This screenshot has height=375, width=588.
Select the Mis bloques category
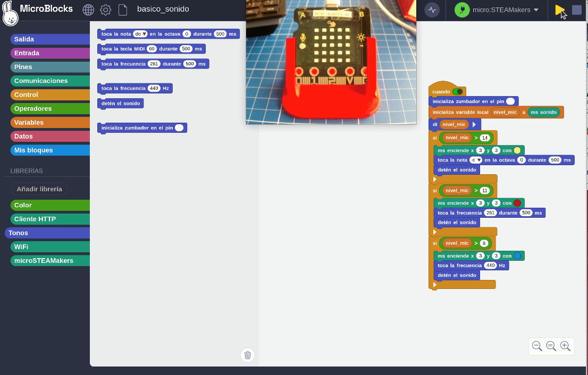pyautogui.click(x=50, y=150)
